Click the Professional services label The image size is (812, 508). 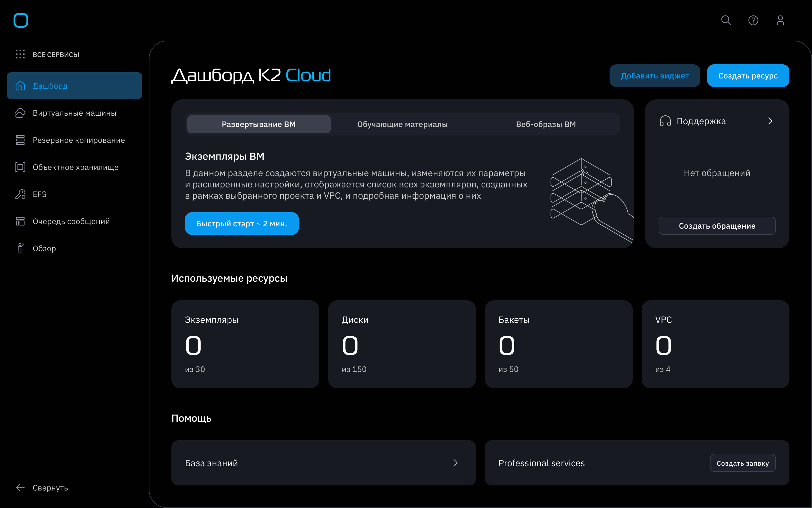[x=542, y=463]
